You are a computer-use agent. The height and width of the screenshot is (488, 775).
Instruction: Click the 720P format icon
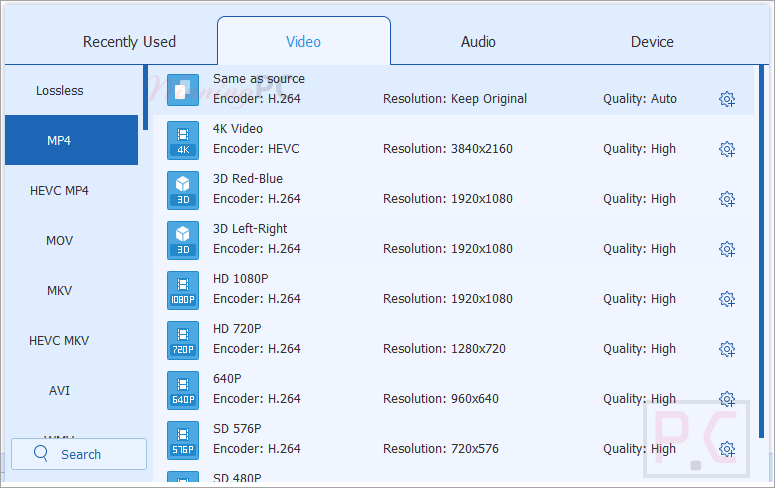point(183,340)
